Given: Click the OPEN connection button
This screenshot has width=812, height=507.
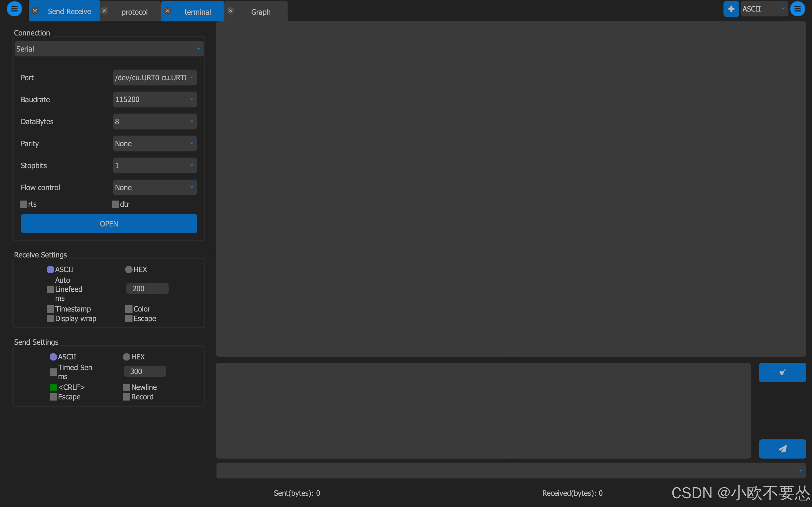Looking at the screenshot, I should tap(109, 224).
